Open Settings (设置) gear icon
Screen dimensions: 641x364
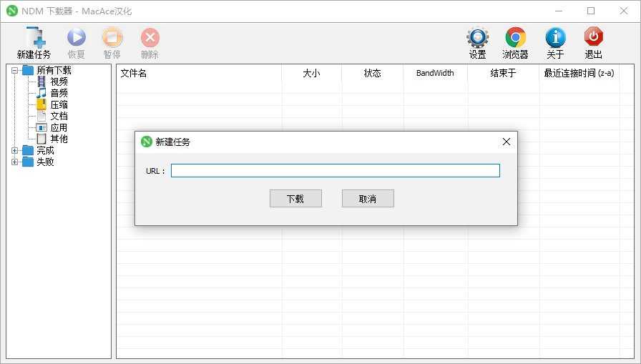tap(477, 39)
